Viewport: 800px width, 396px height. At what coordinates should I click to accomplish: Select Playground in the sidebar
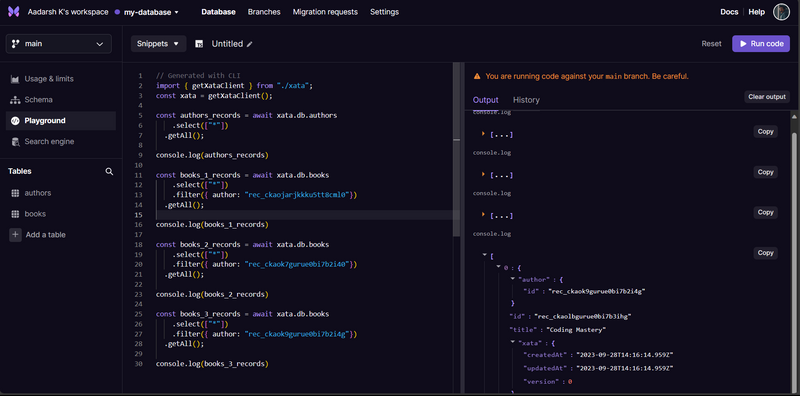[x=61, y=121]
